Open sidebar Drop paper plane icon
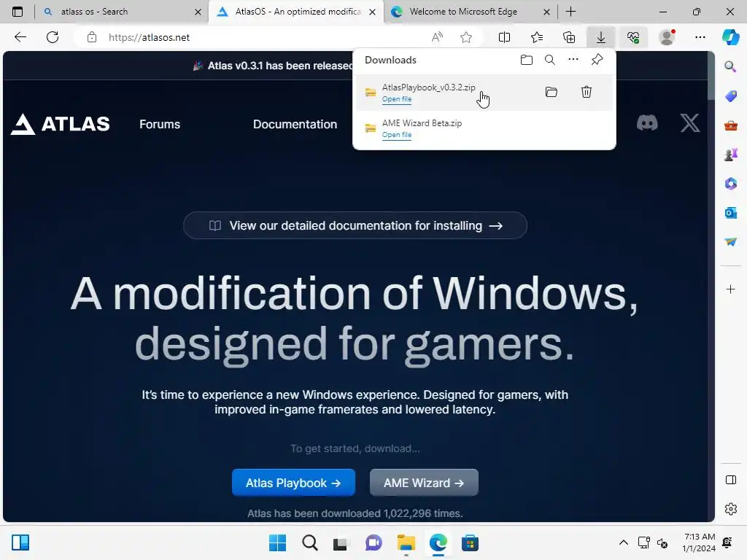The width and height of the screenshot is (747, 560). click(x=731, y=242)
